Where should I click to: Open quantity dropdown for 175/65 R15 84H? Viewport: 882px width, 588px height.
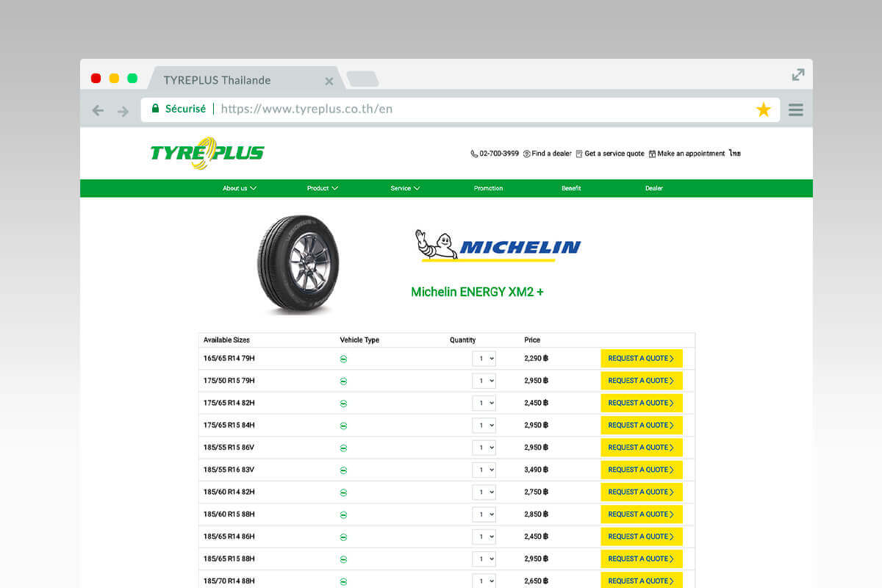[484, 425]
